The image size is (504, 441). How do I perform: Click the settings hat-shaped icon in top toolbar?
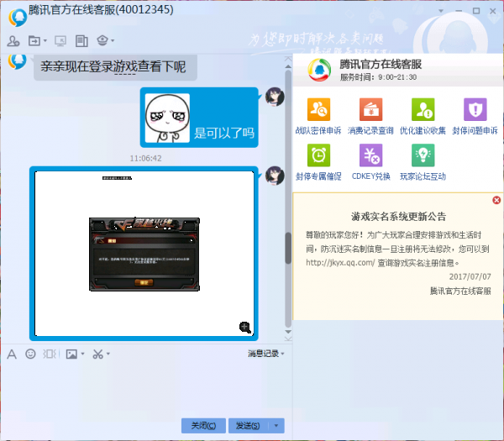102,40
